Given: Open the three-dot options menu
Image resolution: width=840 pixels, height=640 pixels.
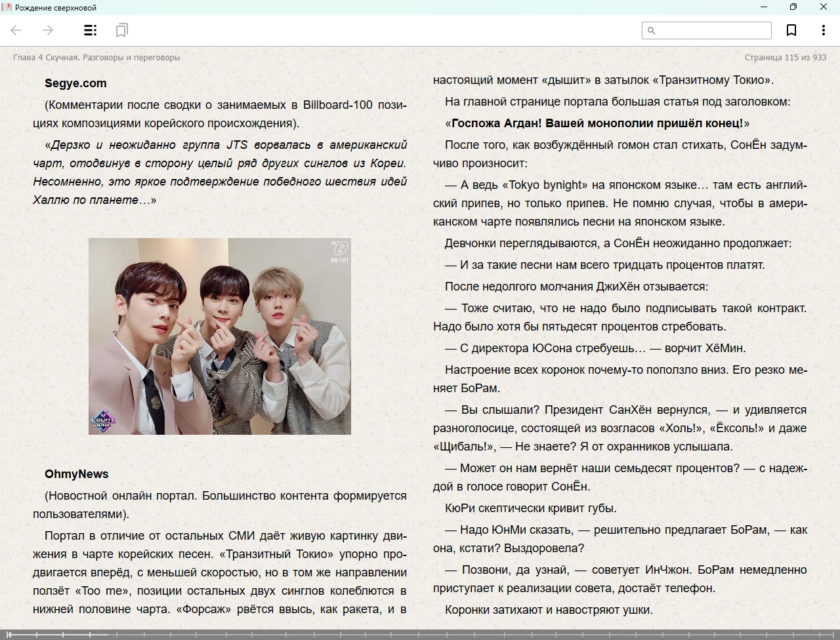Looking at the screenshot, I should (x=823, y=30).
